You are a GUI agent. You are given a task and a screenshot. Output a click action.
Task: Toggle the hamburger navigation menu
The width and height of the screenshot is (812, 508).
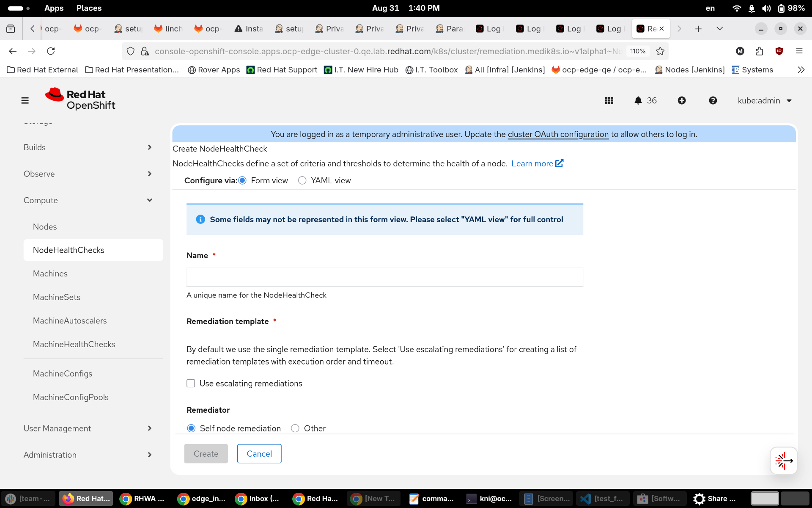[x=25, y=100]
